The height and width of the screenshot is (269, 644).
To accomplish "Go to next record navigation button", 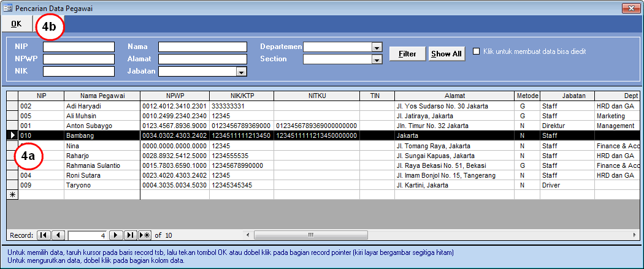I will click(117, 235).
